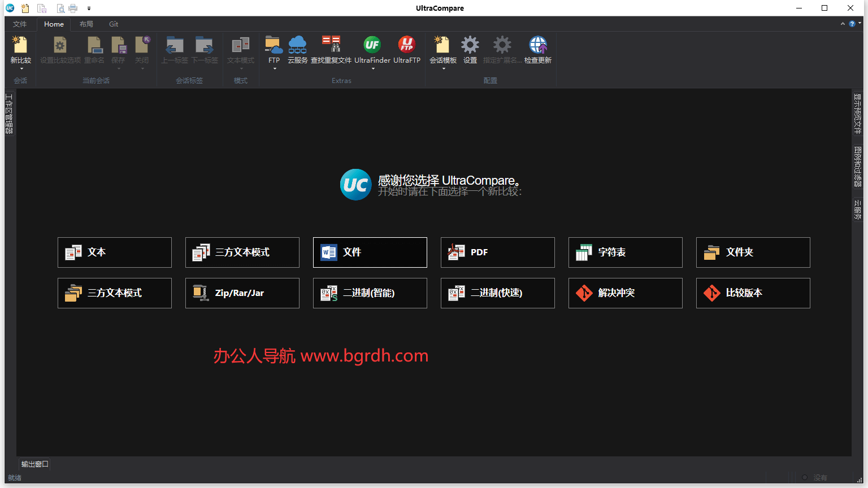The height and width of the screenshot is (488, 868).
Task: Click the 重命名 rename session icon
Action: click(94, 45)
